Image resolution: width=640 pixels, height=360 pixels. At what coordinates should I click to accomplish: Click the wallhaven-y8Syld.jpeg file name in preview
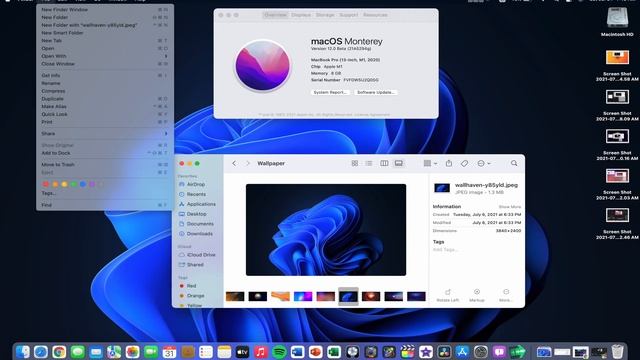[x=486, y=185]
